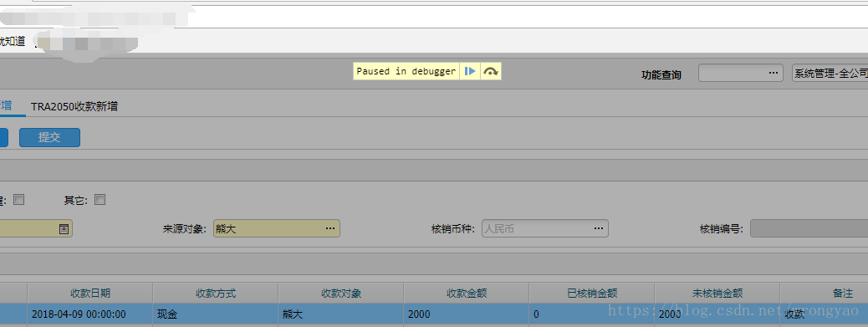
Task: Click the 功能查询 label
Action: (661, 74)
